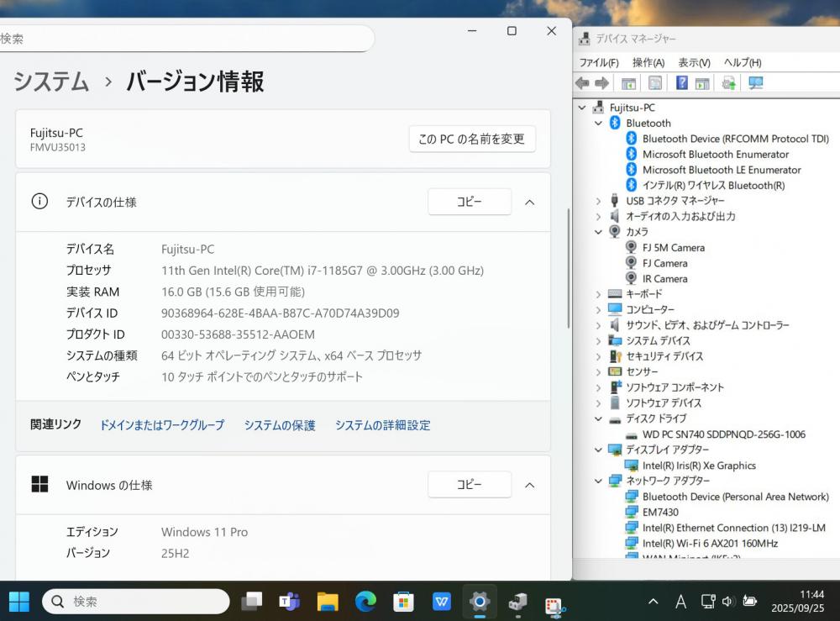Open Microsoft Store from the taskbar
Viewport: 840px width, 621px height.
point(404,601)
